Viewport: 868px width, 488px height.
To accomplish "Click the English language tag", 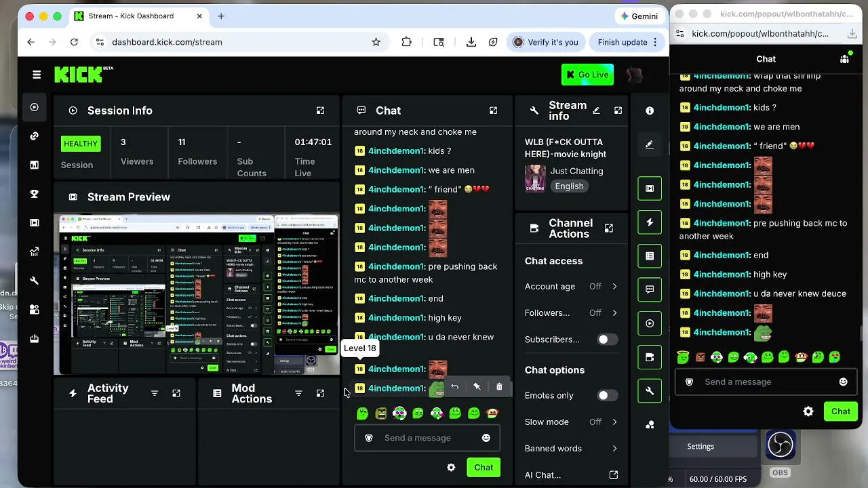I will pos(569,186).
